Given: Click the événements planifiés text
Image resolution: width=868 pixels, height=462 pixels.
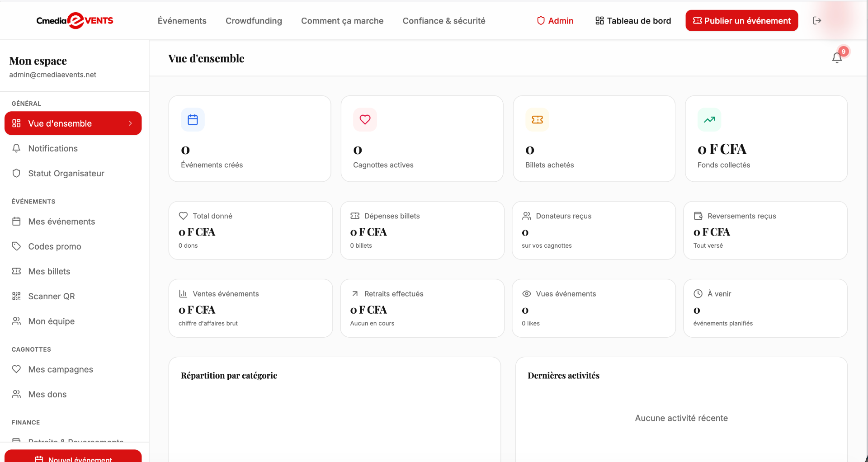Looking at the screenshot, I should (723, 323).
